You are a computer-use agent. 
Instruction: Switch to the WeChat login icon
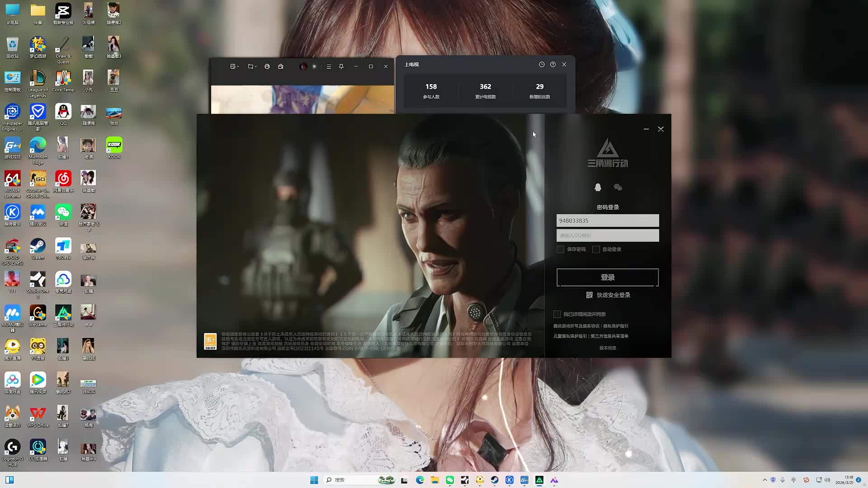pyautogui.click(x=618, y=187)
